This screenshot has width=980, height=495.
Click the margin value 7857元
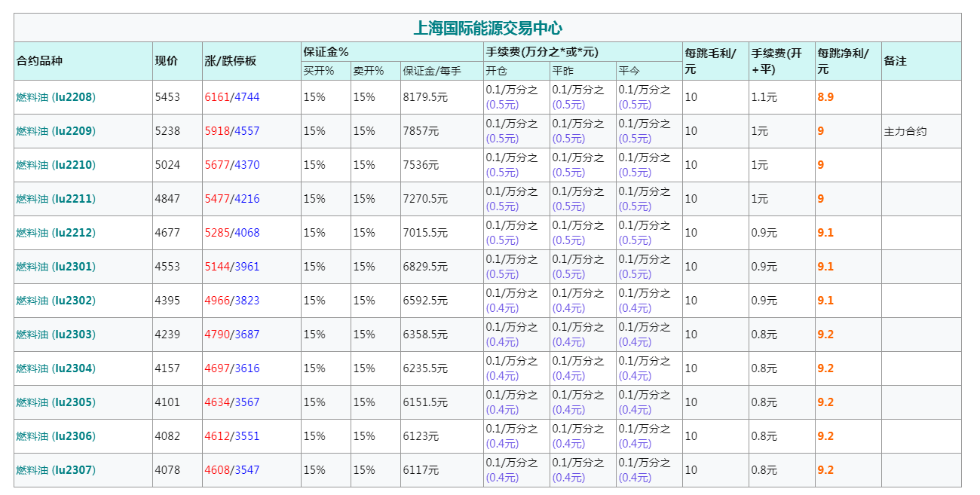point(421,131)
